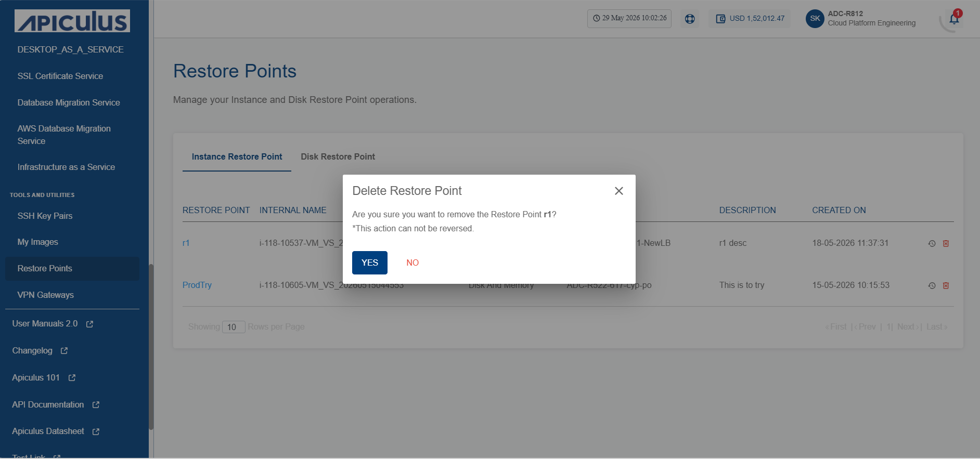Open DESKTOP_AS_A_SERVICE in sidebar
The width and height of the screenshot is (980, 459).
tap(71, 49)
